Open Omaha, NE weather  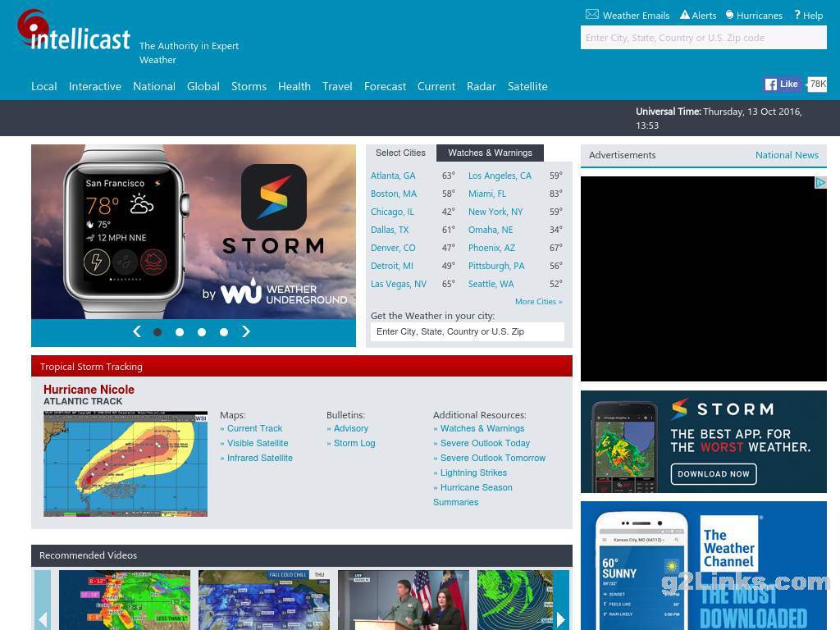[x=491, y=230]
